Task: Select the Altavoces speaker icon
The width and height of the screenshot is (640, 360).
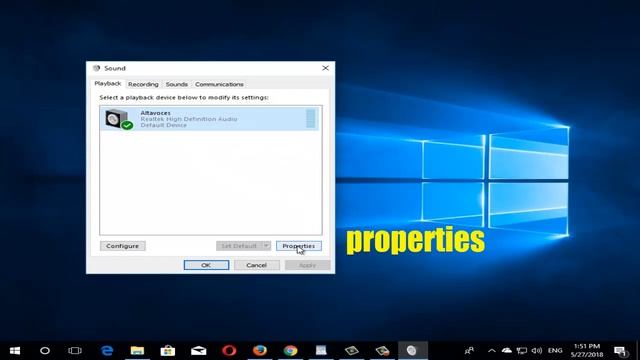Action: pos(119,119)
